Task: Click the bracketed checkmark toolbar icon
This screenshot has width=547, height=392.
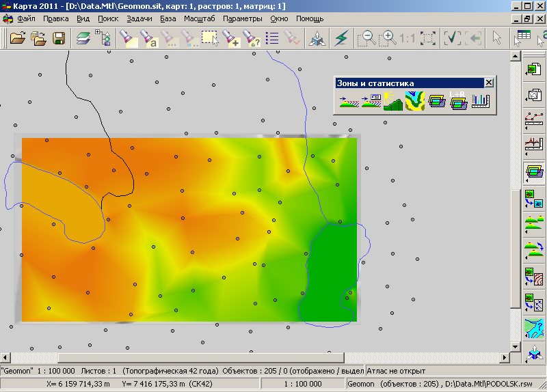Action: [452, 38]
